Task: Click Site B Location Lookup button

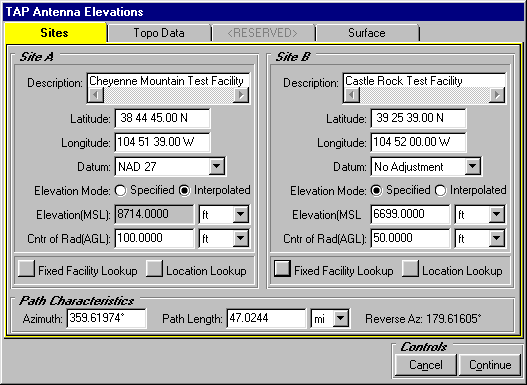Action: (410, 268)
